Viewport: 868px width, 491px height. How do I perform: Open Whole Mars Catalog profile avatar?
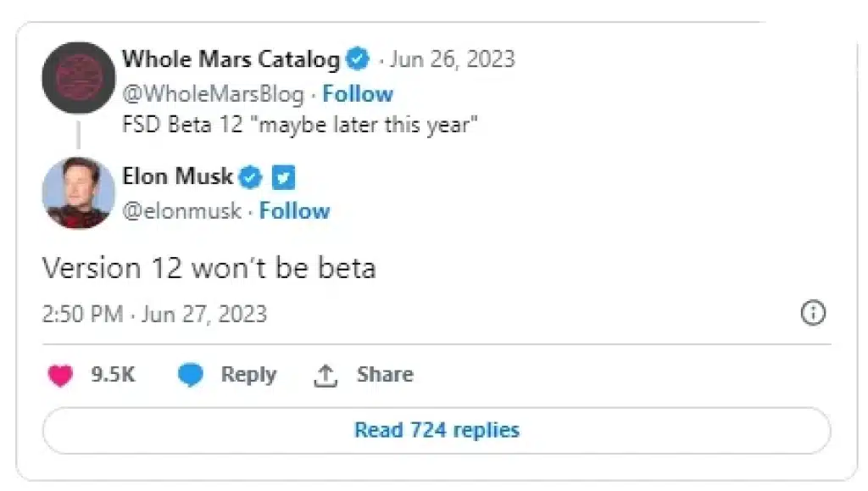point(78,78)
